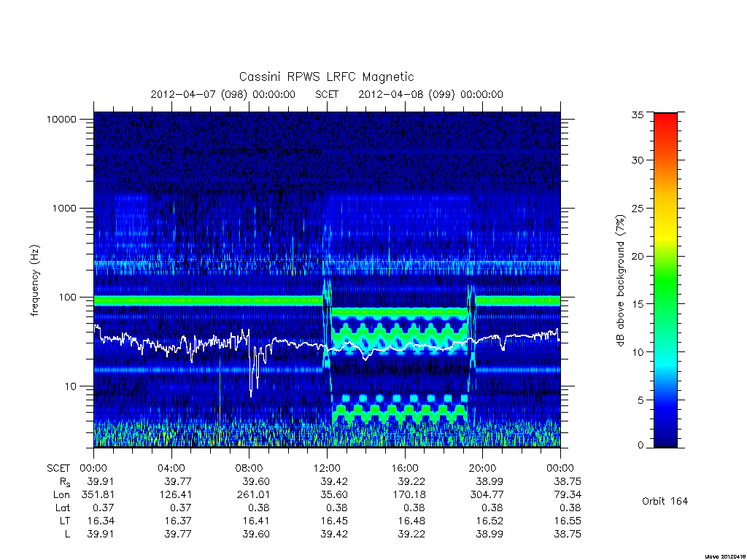Click the 'frequency (Hz)' axis label
Screen dimensions: 747x560
(34, 281)
